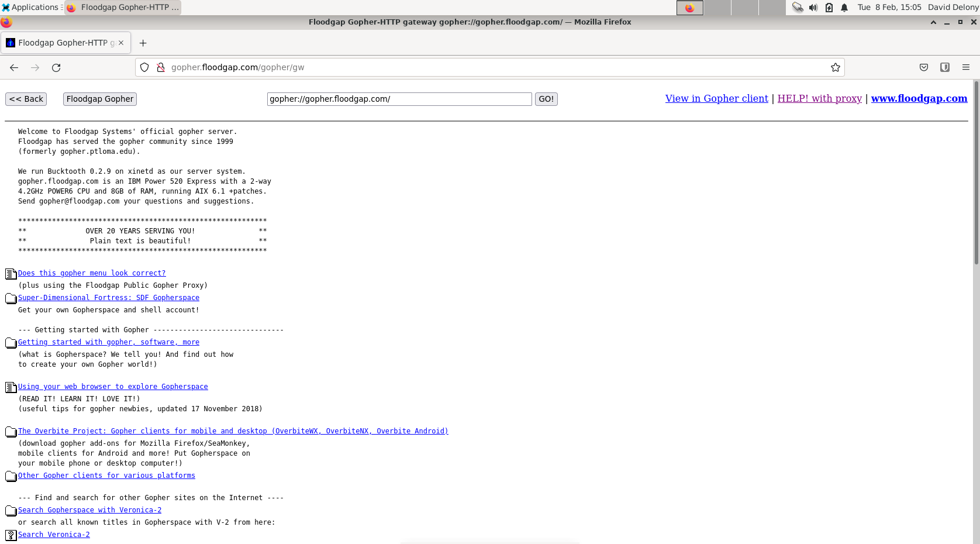
Task: Expand the Applications menu
Action: tap(32, 7)
